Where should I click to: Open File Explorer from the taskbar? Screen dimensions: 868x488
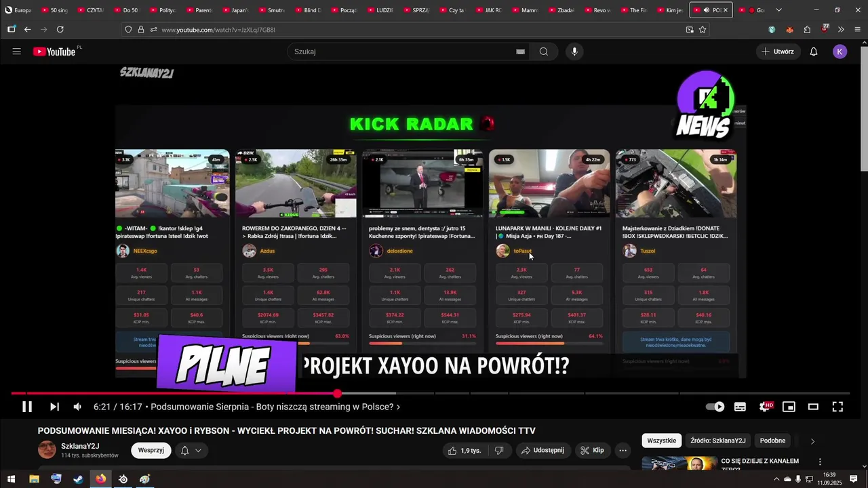[x=34, y=479]
